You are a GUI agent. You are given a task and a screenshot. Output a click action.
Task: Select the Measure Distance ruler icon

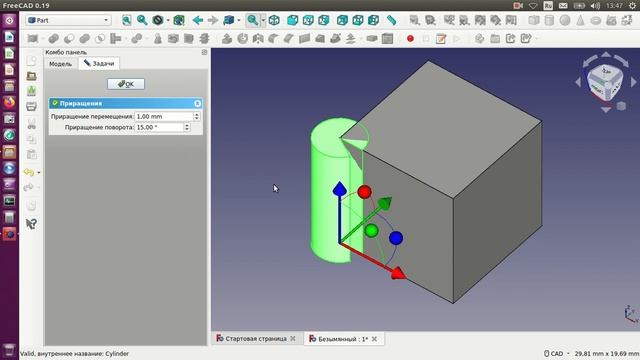[x=391, y=20]
